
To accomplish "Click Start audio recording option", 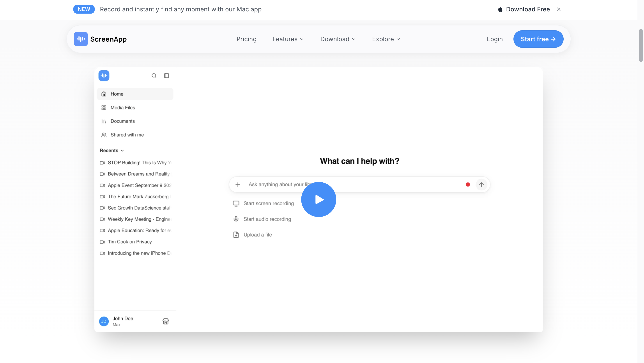I will coord(262,219).
